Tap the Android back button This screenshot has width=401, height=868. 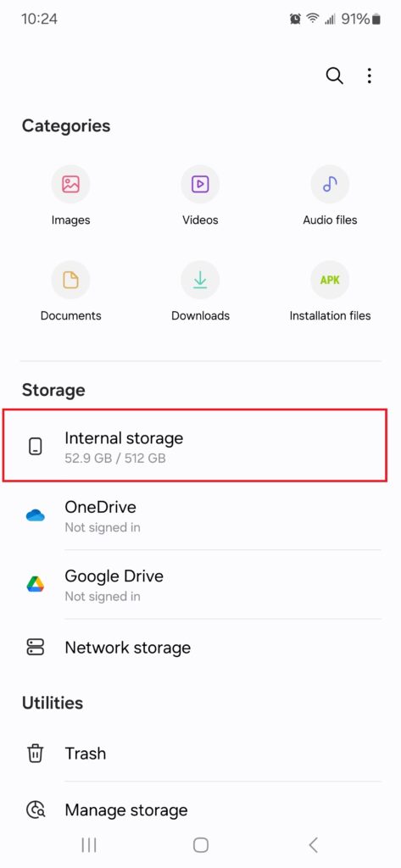313,845
